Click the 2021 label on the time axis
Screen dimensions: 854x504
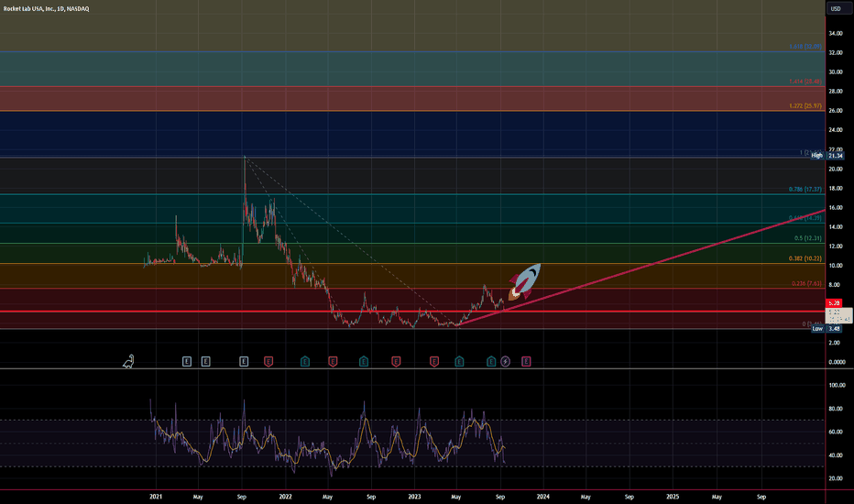coord(156,497)
